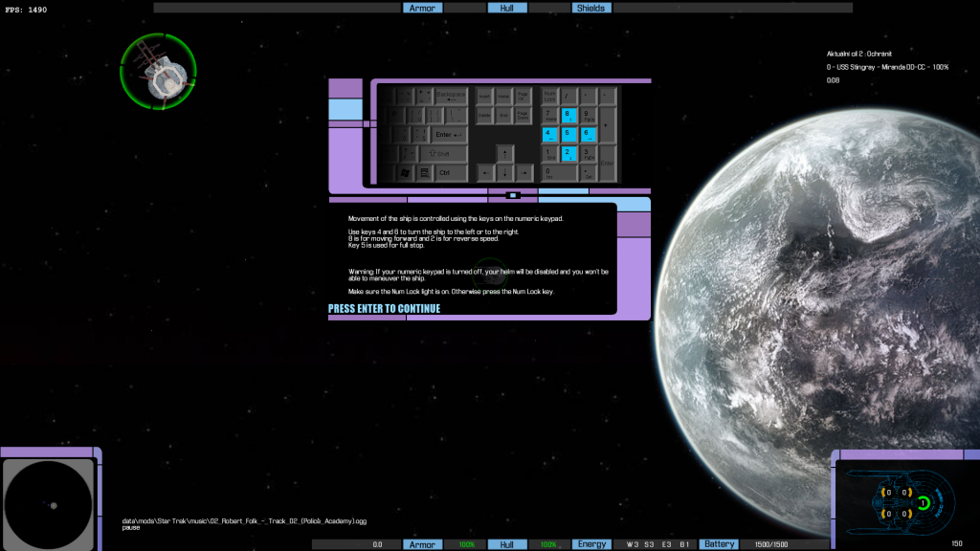Select the Armor label in top bar
The image size is (980, 551).
point(422,8)
